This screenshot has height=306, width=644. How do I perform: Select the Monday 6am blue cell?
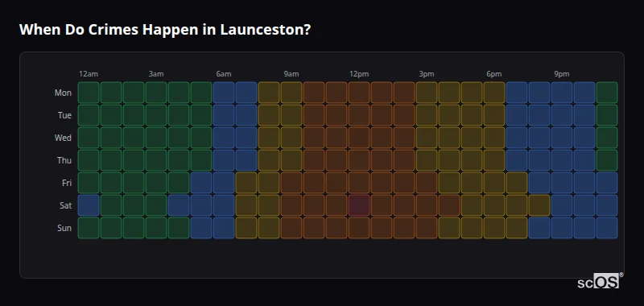[x=224, y=93]
